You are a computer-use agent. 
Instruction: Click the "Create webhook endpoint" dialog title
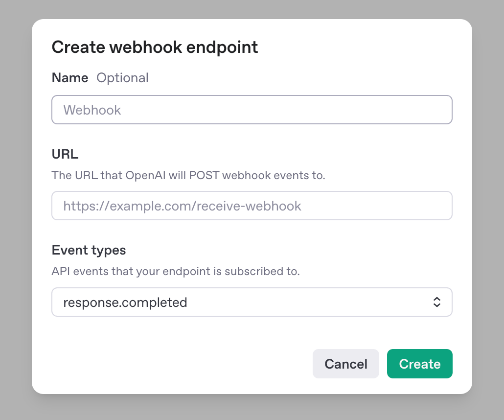[155, 47]
